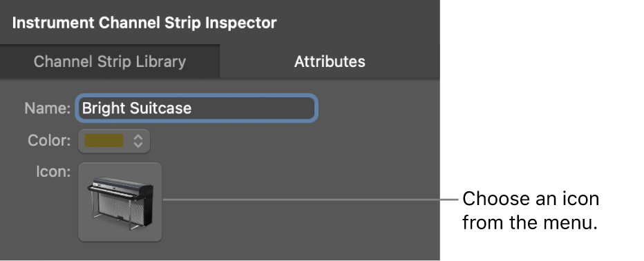Switch to the Channel Strip Library tab
The height and width of the screenshot is (261, 644).
tap(110, 61)
